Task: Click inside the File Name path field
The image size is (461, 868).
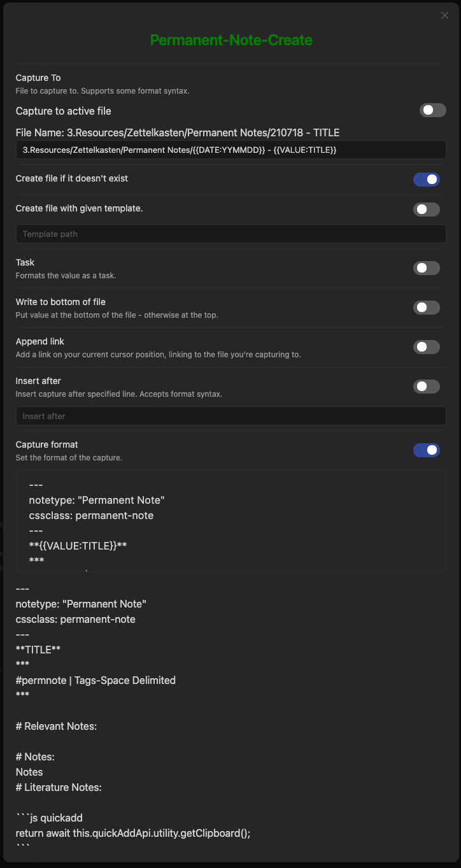Action: coord(230,150)
